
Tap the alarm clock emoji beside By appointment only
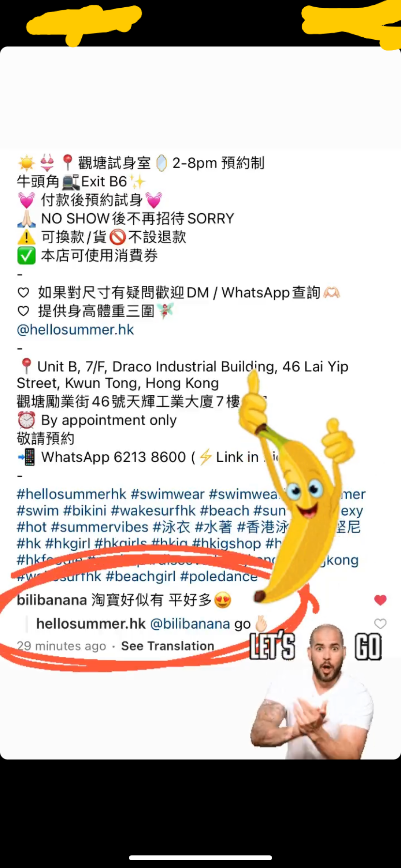click(26, 420)
